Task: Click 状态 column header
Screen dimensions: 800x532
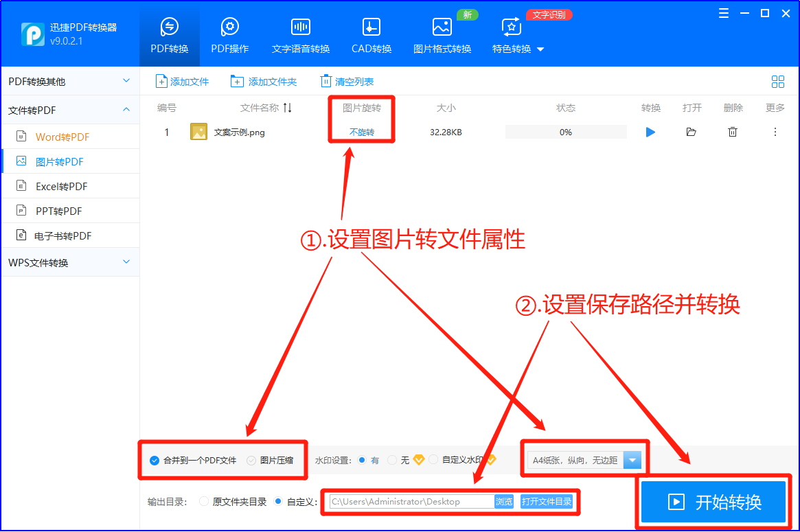Action: click(566, 108)
